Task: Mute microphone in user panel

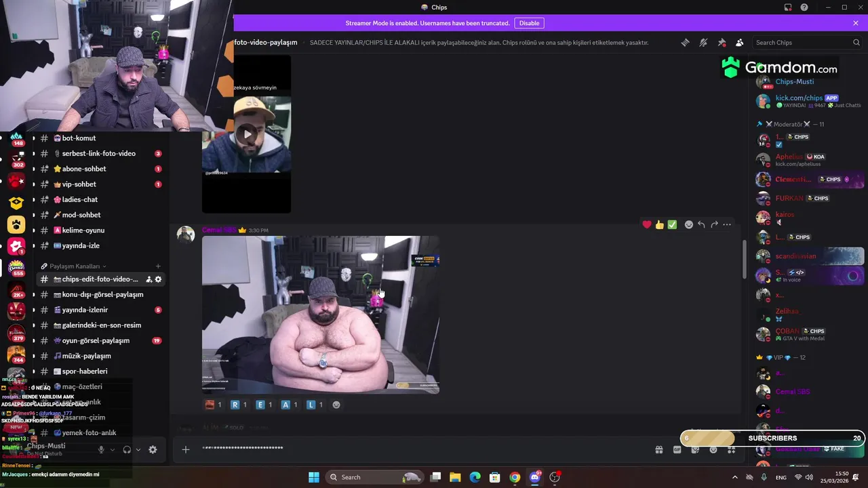Action: coord(101,449)
